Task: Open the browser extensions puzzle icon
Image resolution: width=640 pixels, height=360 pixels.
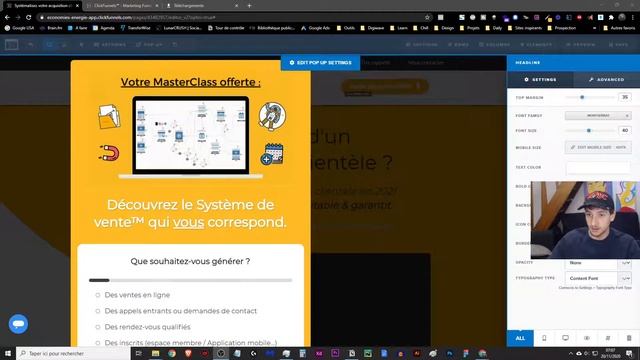Action: click(x=611, y=18)
